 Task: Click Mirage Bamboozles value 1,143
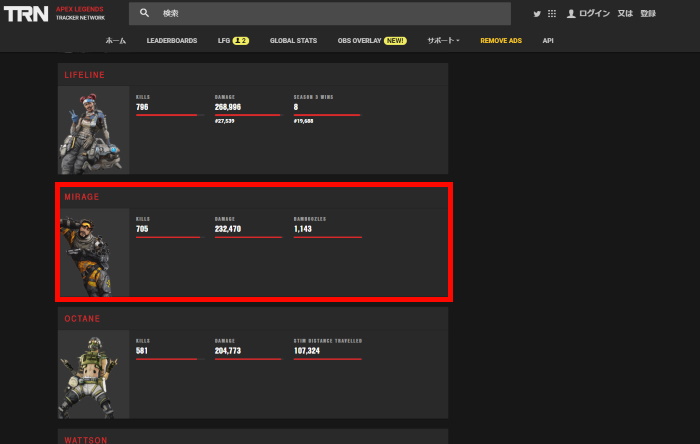303,229
